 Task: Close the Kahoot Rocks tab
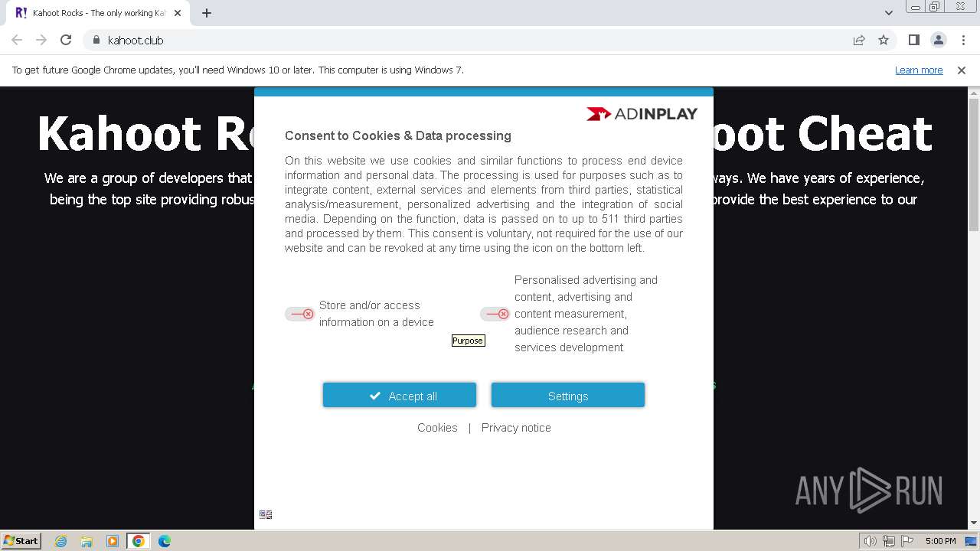coord(178,13)
